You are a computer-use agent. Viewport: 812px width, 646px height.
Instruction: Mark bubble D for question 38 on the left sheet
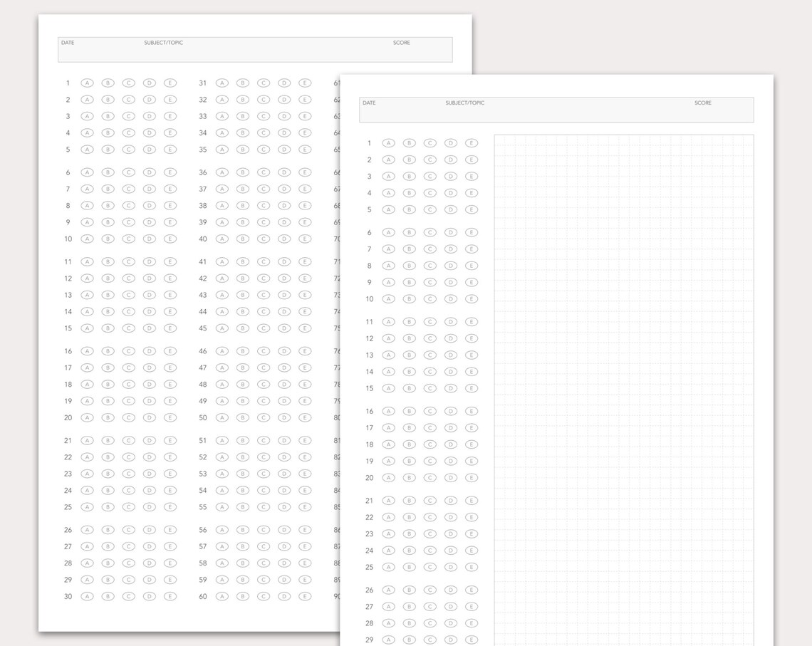click(x=284, y=206)
